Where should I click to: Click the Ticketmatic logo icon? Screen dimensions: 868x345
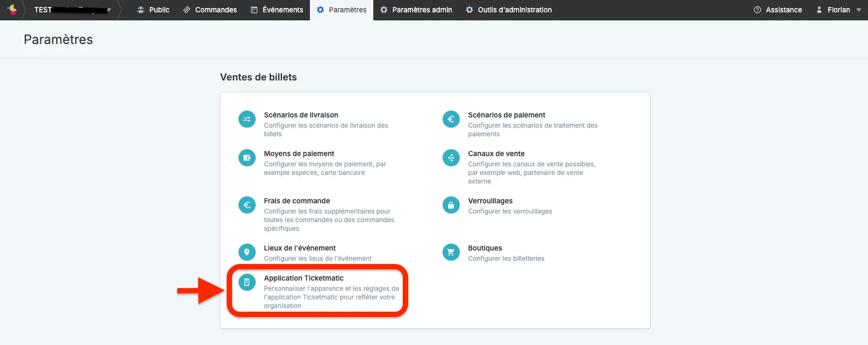point(12,10)
